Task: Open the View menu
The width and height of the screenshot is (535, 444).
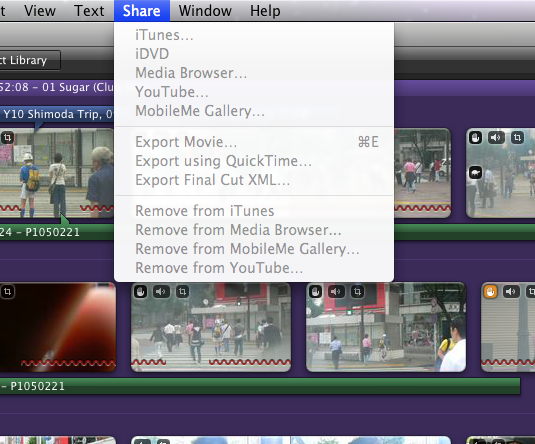Action: [40, 11]
